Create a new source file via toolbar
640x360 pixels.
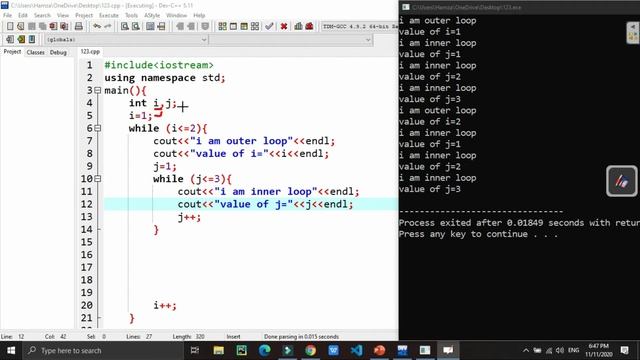click(x=10, y=27)
